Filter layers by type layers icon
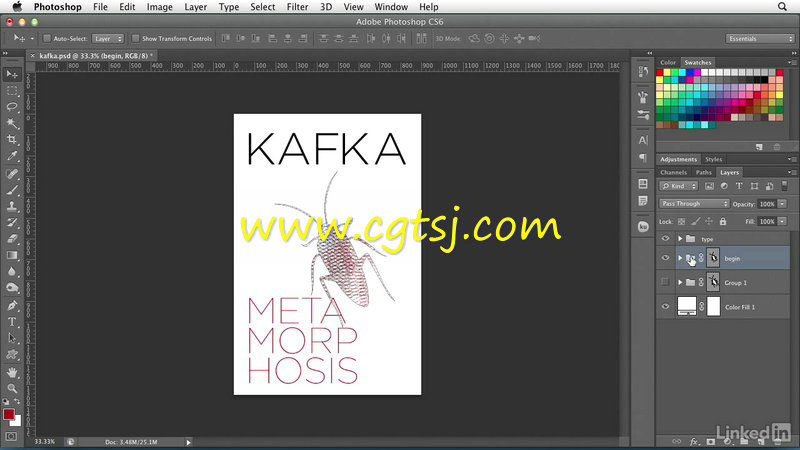This screenshot has width=800, height=450. 739,186
